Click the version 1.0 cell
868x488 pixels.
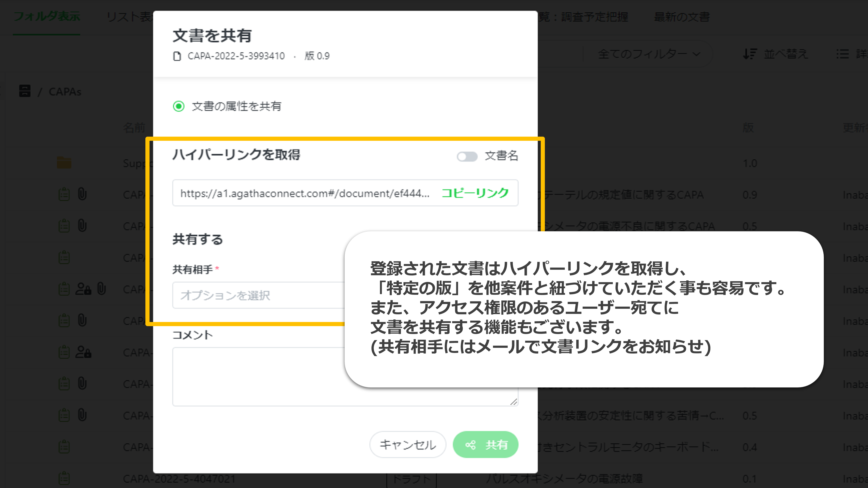[750, 163]
